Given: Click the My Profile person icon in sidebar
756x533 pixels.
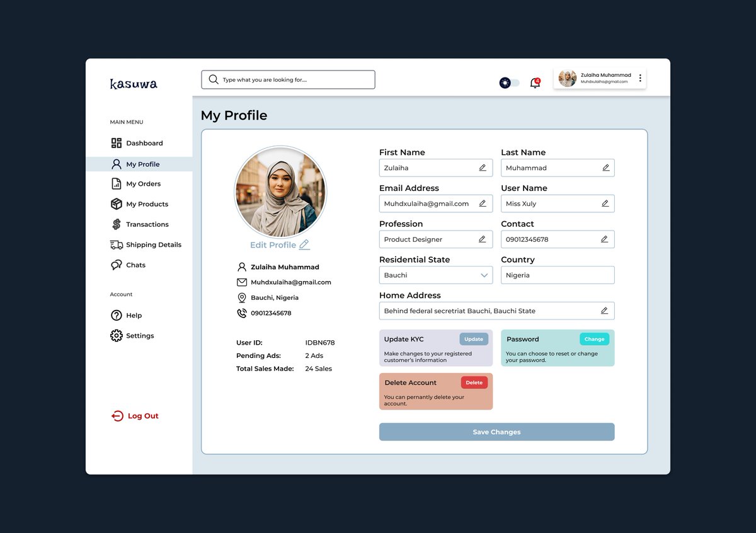Looking at the screenshot, I should pos(117,164).
